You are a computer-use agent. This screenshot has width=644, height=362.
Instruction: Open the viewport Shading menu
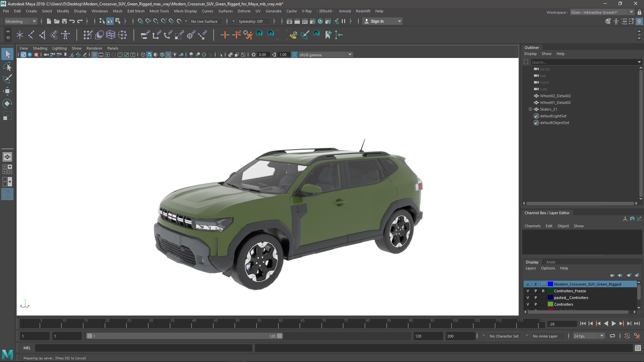pyautogui.click(x=40, y=48)
